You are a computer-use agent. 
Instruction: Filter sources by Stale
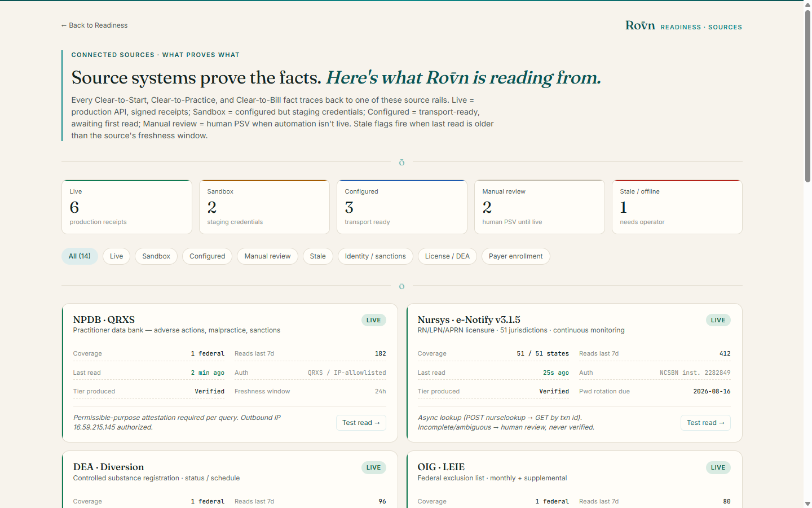[318, 256]
